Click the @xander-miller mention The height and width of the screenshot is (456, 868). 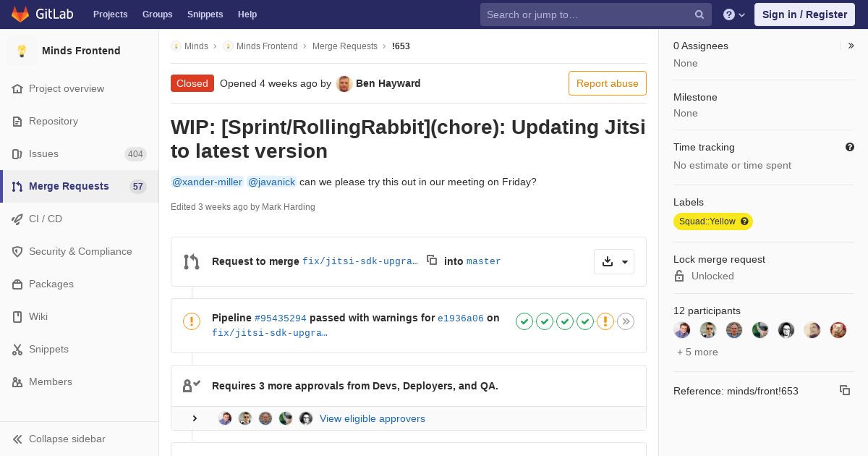click(207, 182)
